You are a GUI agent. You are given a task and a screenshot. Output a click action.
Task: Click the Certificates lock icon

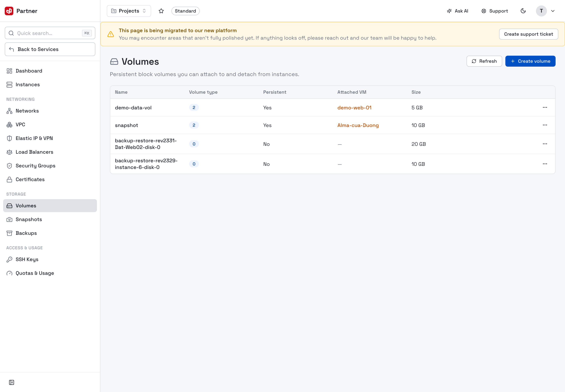9,180
